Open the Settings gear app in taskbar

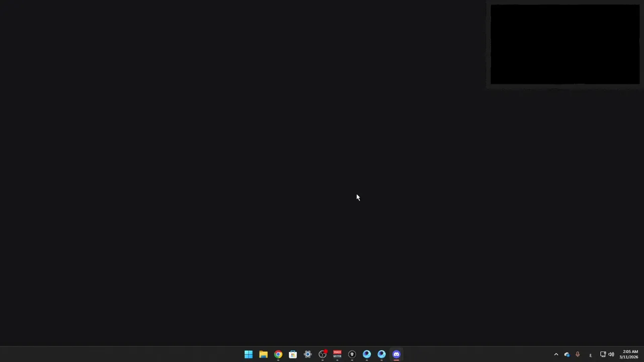[307, 354]
